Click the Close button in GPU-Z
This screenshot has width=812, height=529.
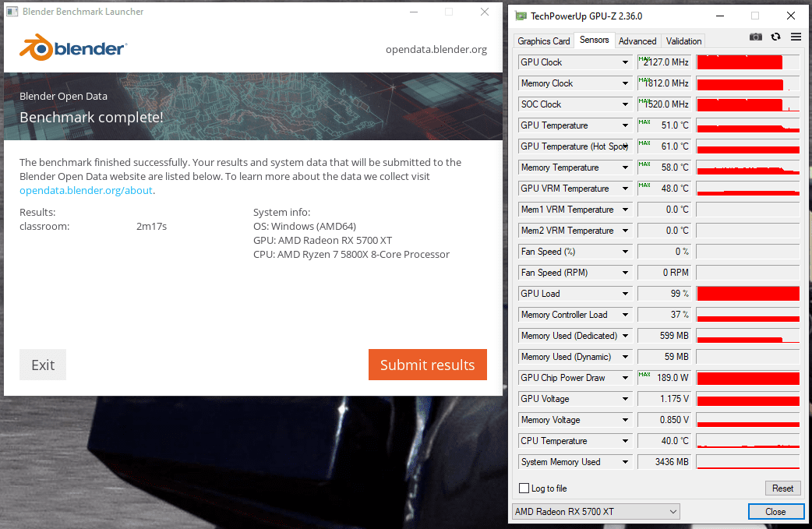[775, 511]
